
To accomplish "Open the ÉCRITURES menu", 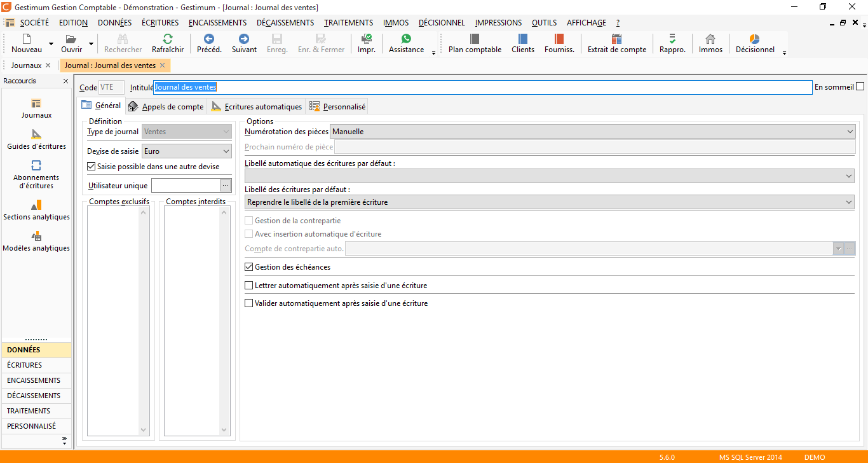I will coord(160,23).
